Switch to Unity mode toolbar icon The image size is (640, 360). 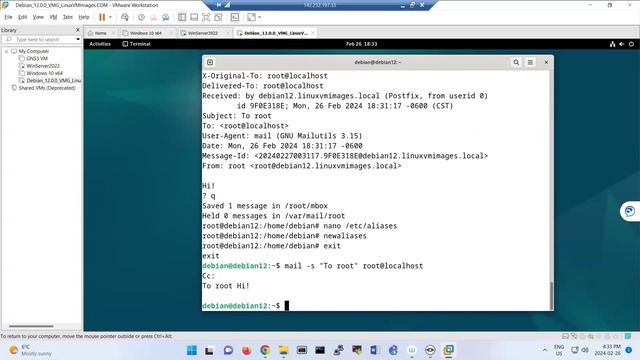click(x=218, y=17)
